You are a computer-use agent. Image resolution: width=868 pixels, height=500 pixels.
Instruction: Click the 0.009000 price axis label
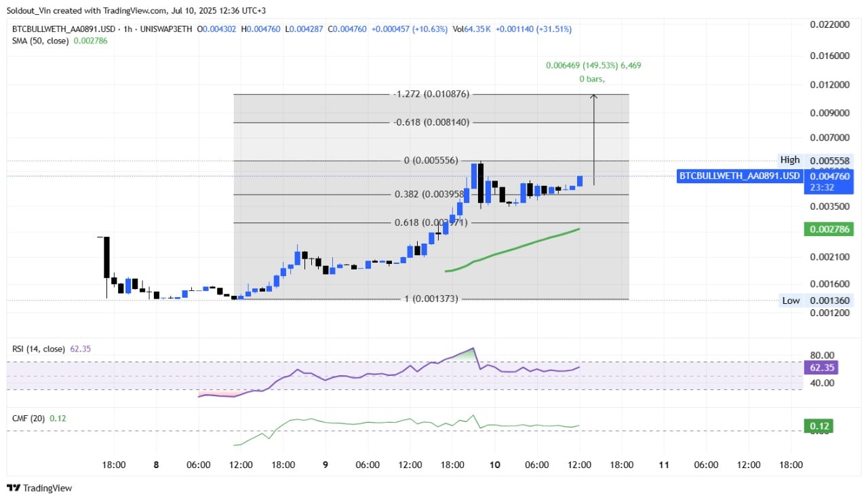(x=830, y=113)
